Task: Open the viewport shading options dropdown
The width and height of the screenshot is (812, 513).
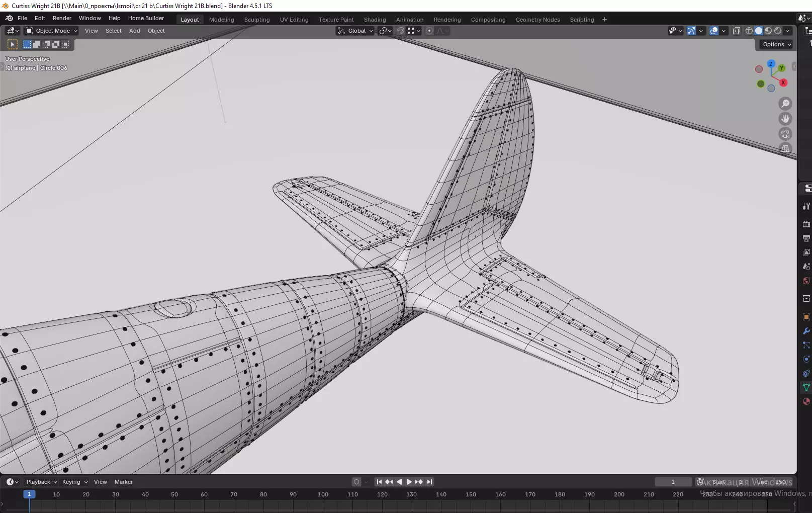Action: (x=787, y=31)
